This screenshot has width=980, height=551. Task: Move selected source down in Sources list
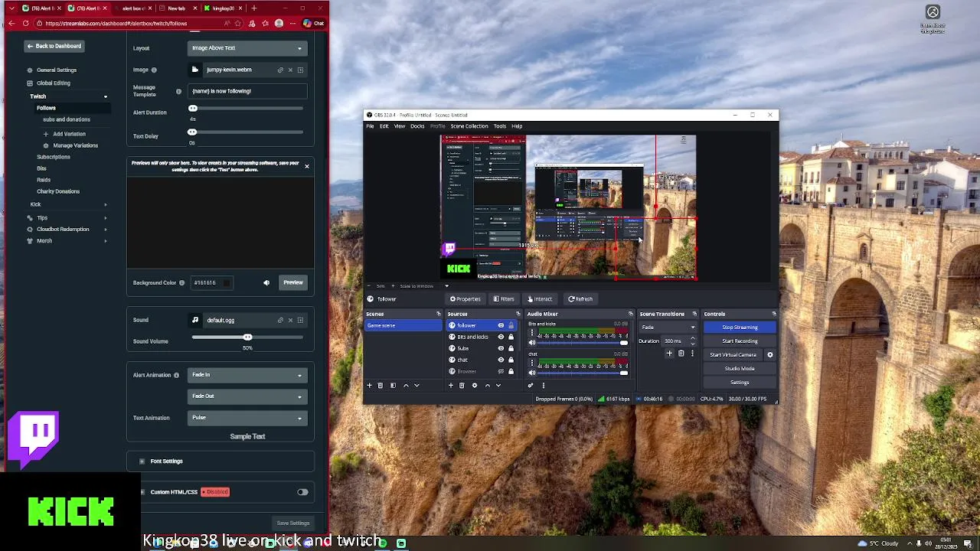tap(498, 386)
